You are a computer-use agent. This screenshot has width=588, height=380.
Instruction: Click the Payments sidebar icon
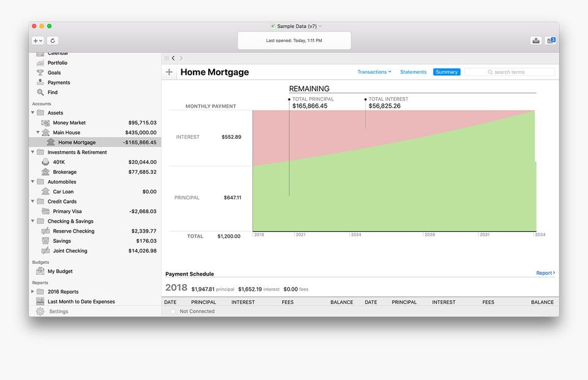(40, 82)
